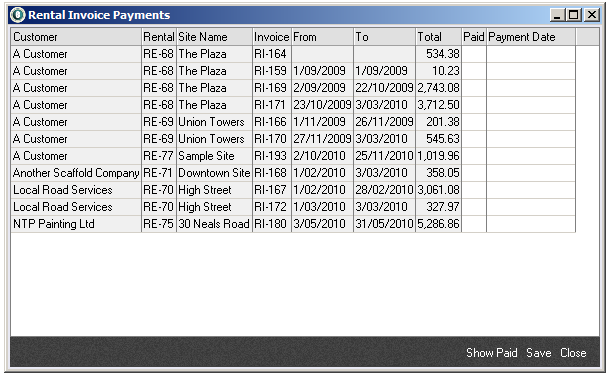
Task: Click the app icon in the title bar
Action: pyautogui.click(x=17, y=15)
